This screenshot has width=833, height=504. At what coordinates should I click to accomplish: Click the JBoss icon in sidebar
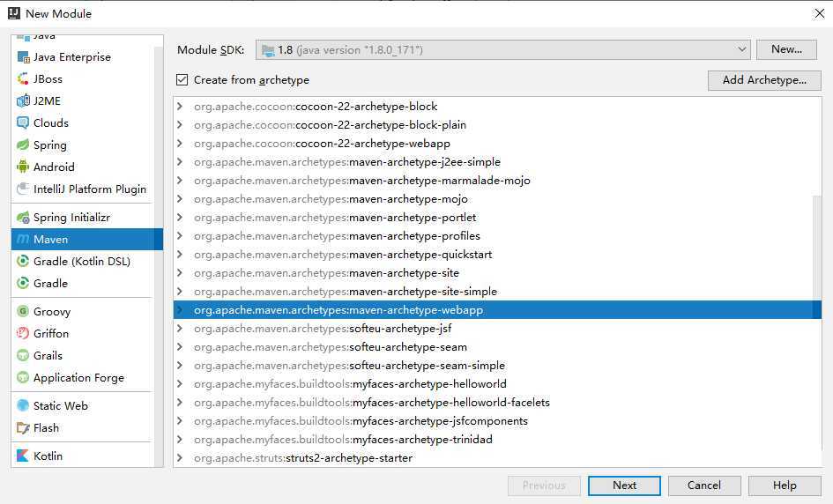23,78
